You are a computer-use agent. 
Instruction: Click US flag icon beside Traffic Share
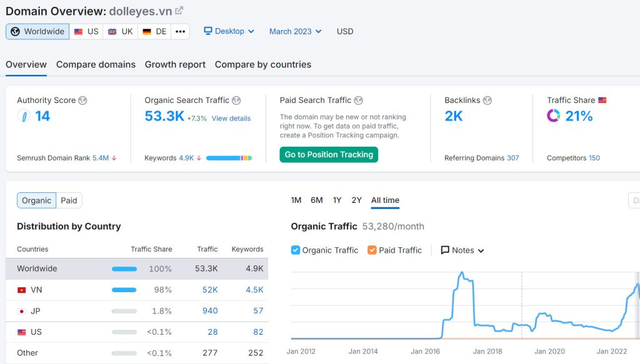(602, 100)
